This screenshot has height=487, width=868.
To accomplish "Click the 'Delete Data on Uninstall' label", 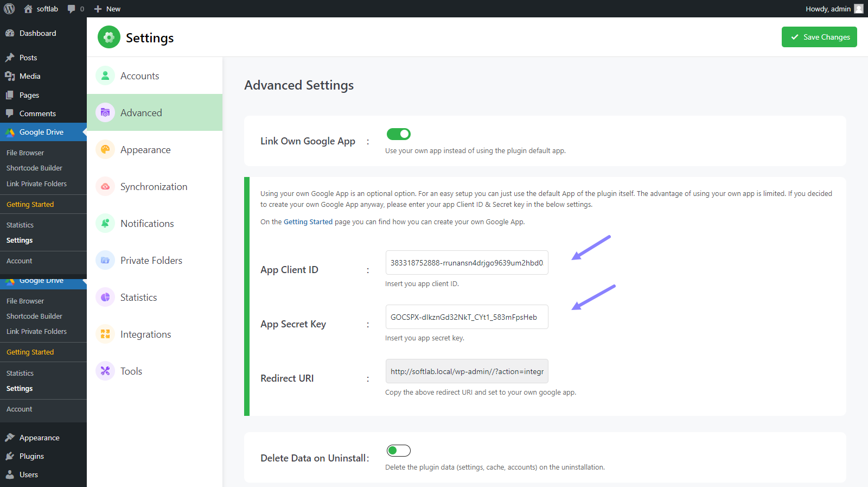I will click(x=313, y=458).
